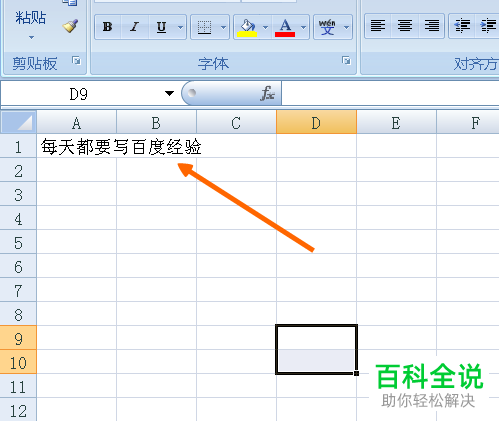The width and height of the screenshot is (499, 421).
Task: Center align text
Action: (x=404, y=26)
